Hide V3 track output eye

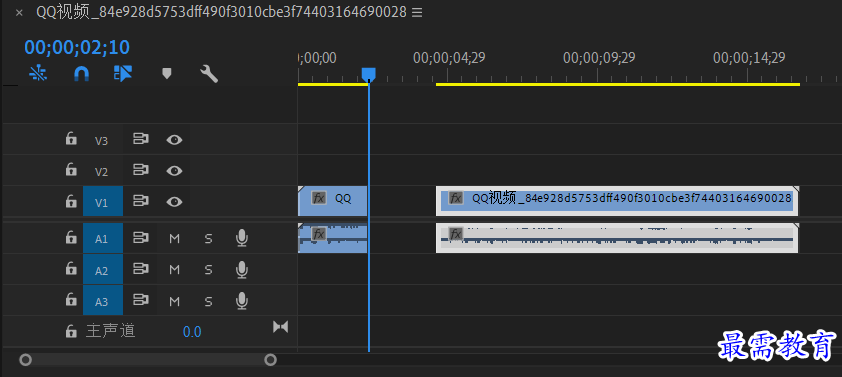174,140
